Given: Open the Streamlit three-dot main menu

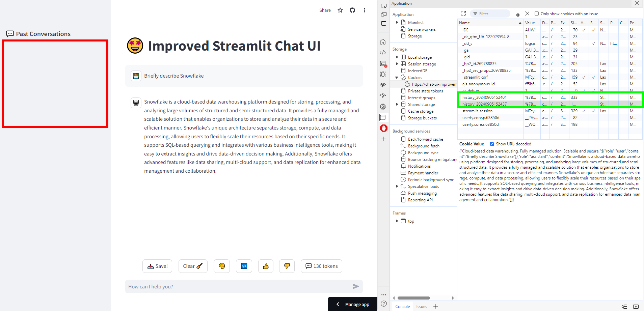Looking at the screenshot, I should (x=365, y=10).
